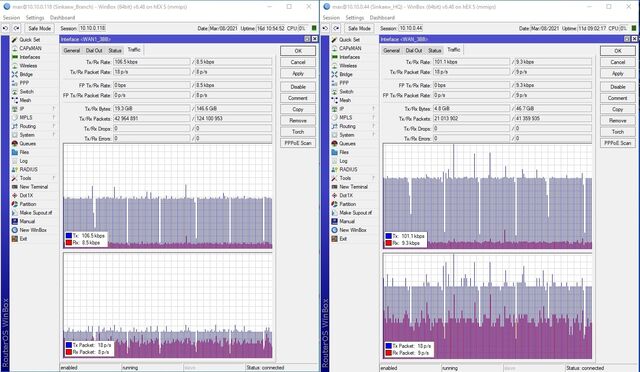Select Traffic tab in right interface dialog

click(453, 49)
